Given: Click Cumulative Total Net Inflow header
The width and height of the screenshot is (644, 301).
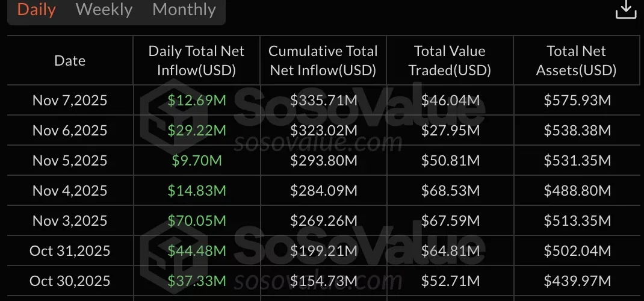Looking at the screenshot, I should (323, 61).
